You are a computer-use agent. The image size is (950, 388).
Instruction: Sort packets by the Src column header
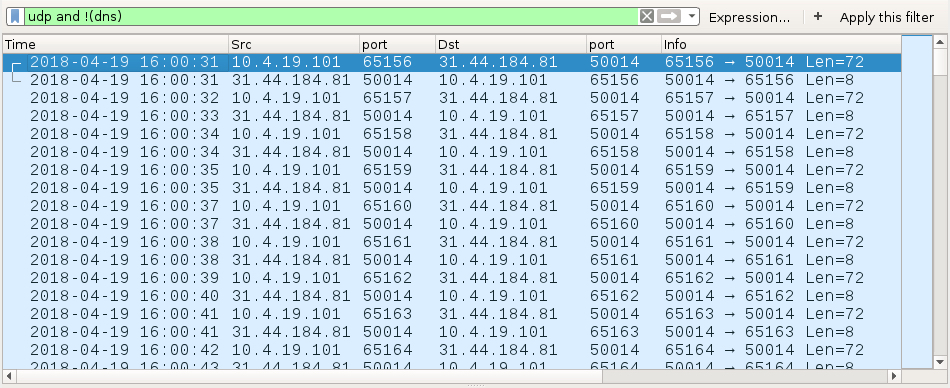[294, 44]
